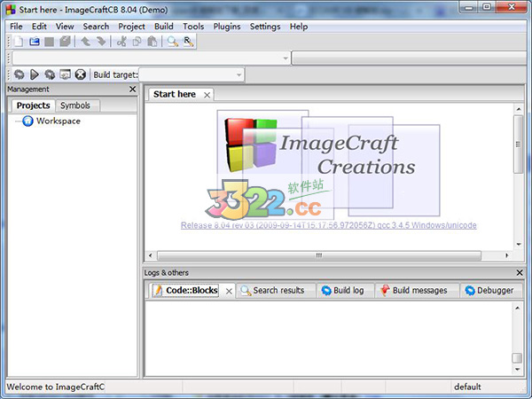Click the start page scroll down arrow

519,245
